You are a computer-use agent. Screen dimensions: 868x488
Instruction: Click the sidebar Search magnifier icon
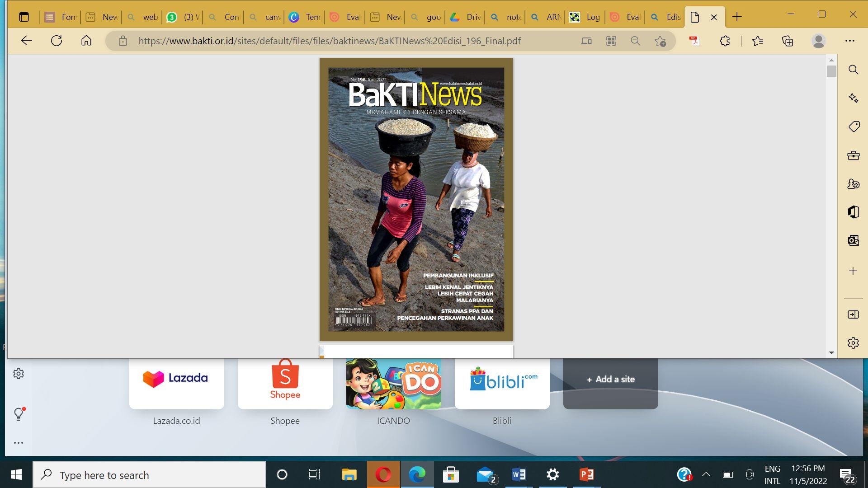[853, 70]
